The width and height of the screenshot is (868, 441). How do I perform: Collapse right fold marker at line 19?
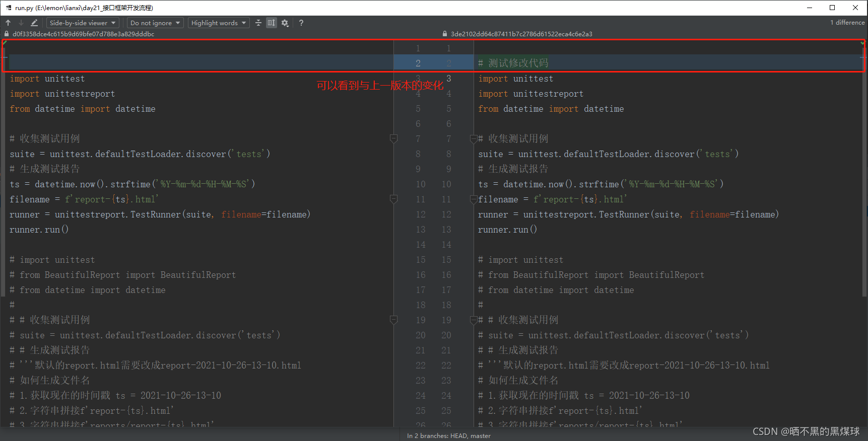pos(474,320)
